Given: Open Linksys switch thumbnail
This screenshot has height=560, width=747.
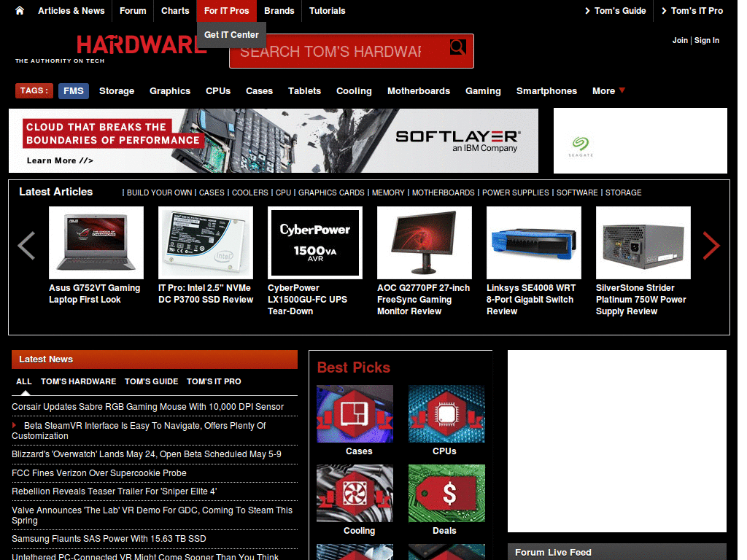Looking at the screenshot, I should [x=533, y=243].
